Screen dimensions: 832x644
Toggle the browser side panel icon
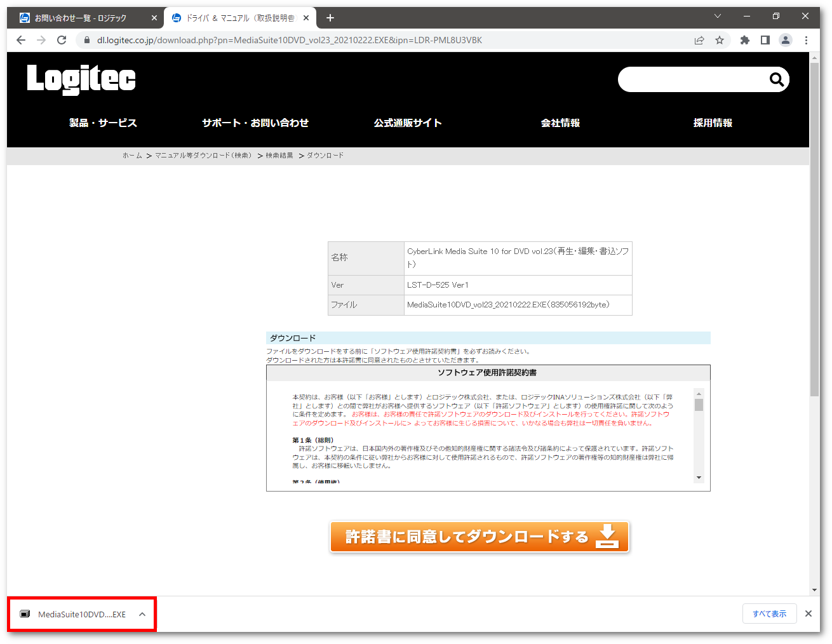(x=765, y=40)
